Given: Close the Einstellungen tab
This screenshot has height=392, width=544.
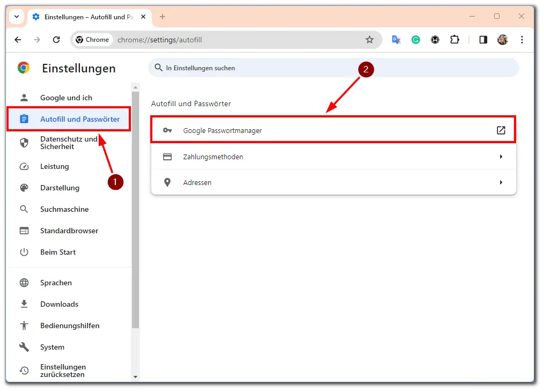Looking at the screenshot, I should pos(143,17).
